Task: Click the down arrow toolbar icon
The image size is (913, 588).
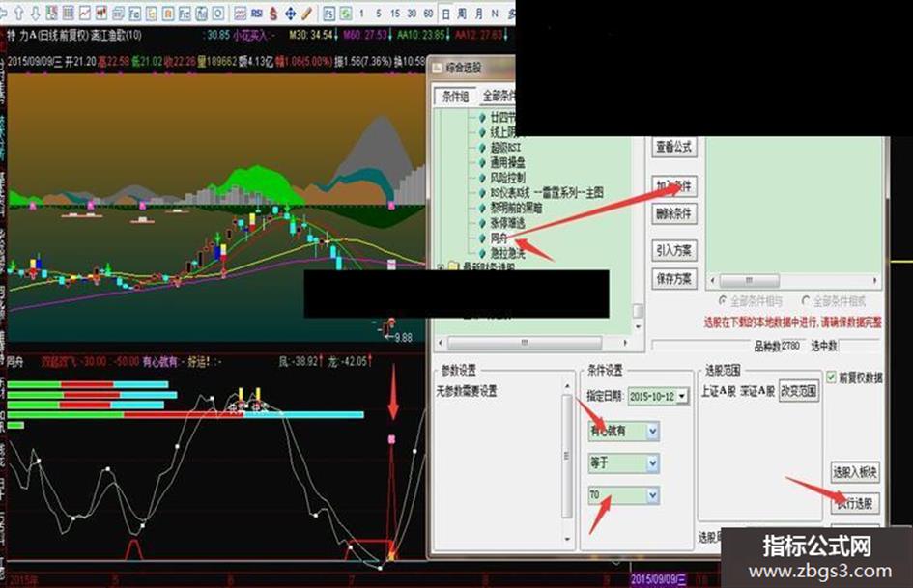Action: click(x=35, y=13)
